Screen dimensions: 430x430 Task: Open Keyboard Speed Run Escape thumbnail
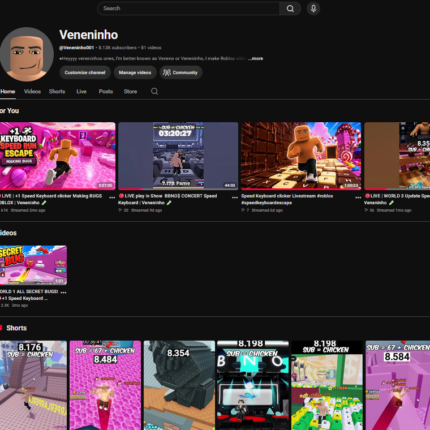tap(57, 156)
